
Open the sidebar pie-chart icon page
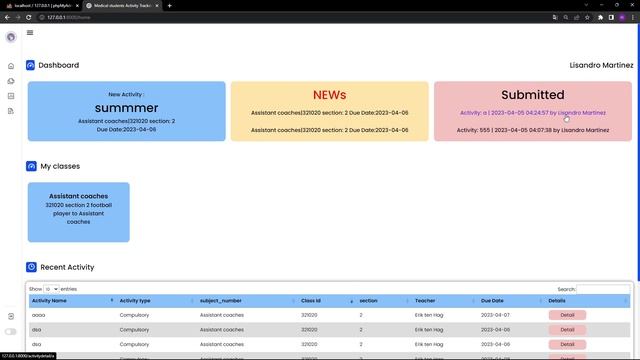[x=11, y=81]
